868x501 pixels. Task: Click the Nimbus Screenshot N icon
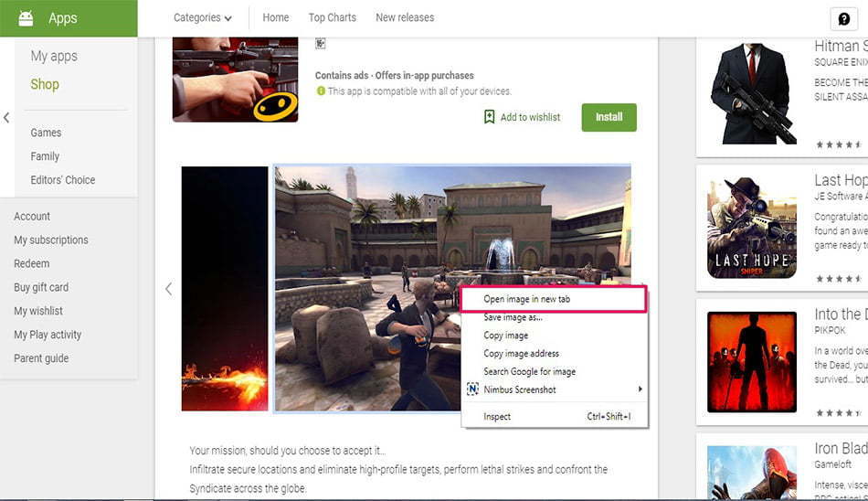[472, 389]
